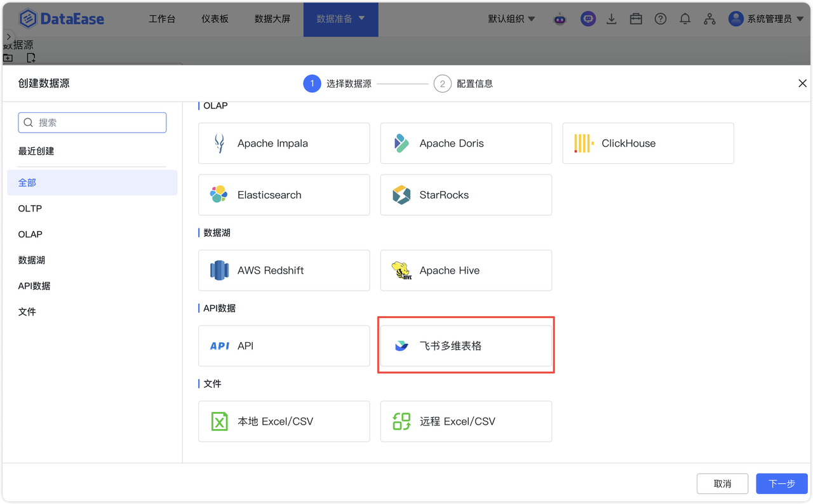The height and width of the screenshot is (504, 813).
Task: Click the API数据 section heading in list
Action: (219, 308)
